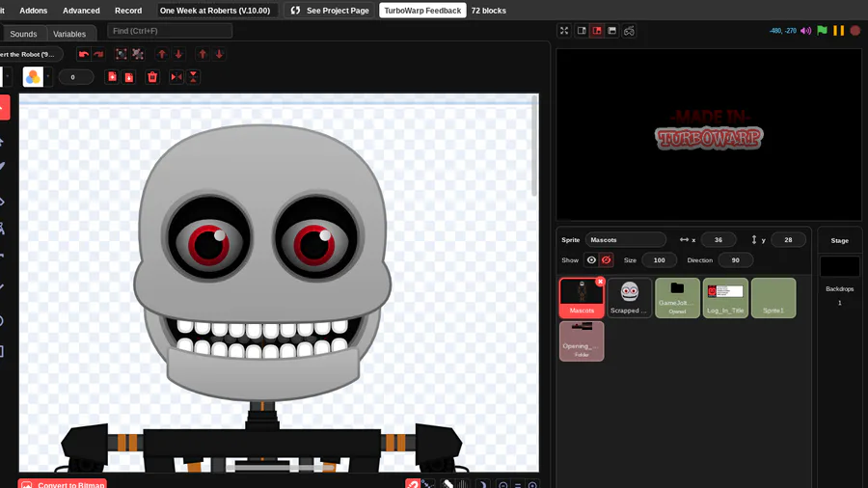Image resolution: width=868 pixels, height=488 pixels.
Task: Click the project title field
Action: pos(217,11)
